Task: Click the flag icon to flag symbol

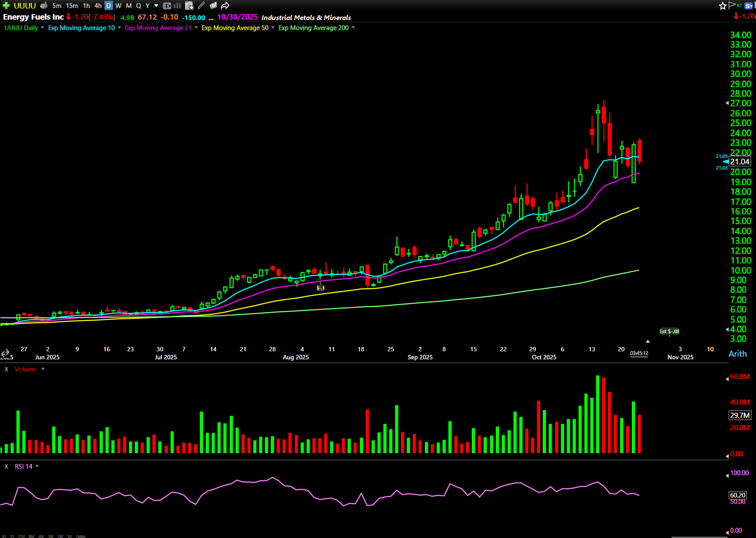Action: (x=732, y=5)
